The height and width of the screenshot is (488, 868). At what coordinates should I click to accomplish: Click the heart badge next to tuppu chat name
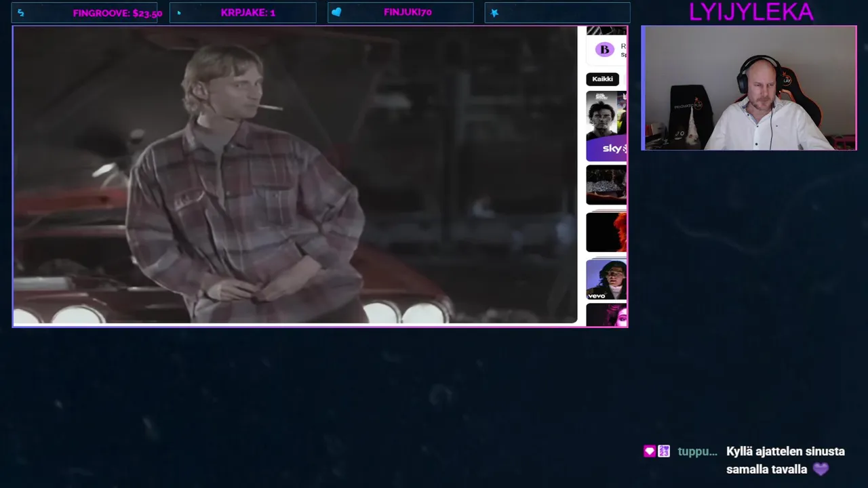coord(650,451)
